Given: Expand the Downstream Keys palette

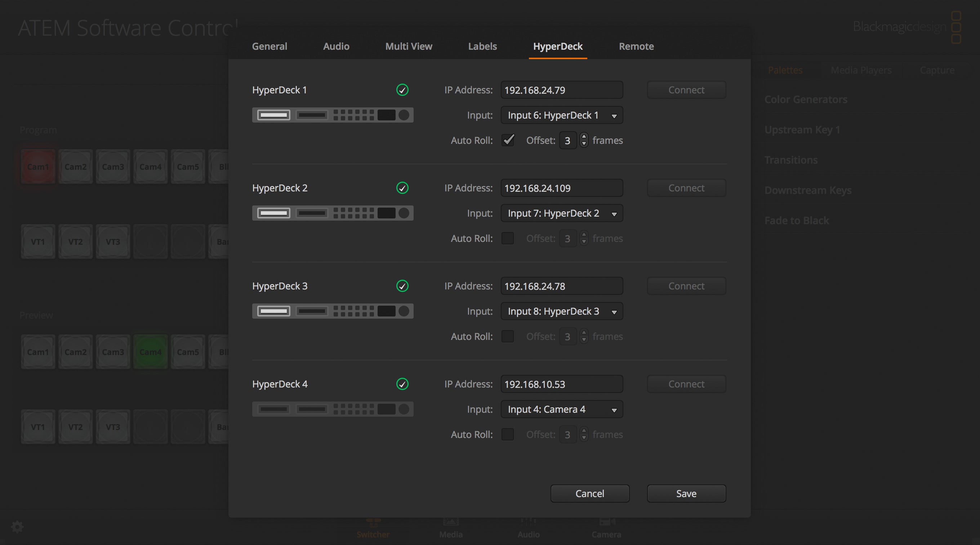Looking at the screenshot, I should point(808,190).
